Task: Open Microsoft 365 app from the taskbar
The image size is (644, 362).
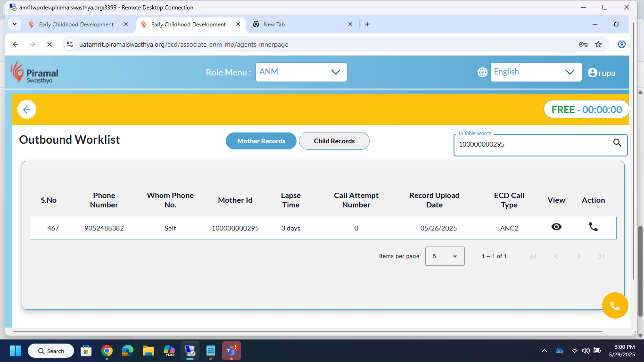Action: [x=169, y=351]
